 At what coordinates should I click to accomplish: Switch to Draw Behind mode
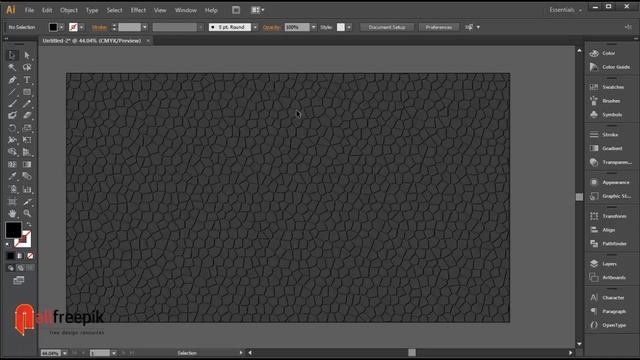pos(20,268)
